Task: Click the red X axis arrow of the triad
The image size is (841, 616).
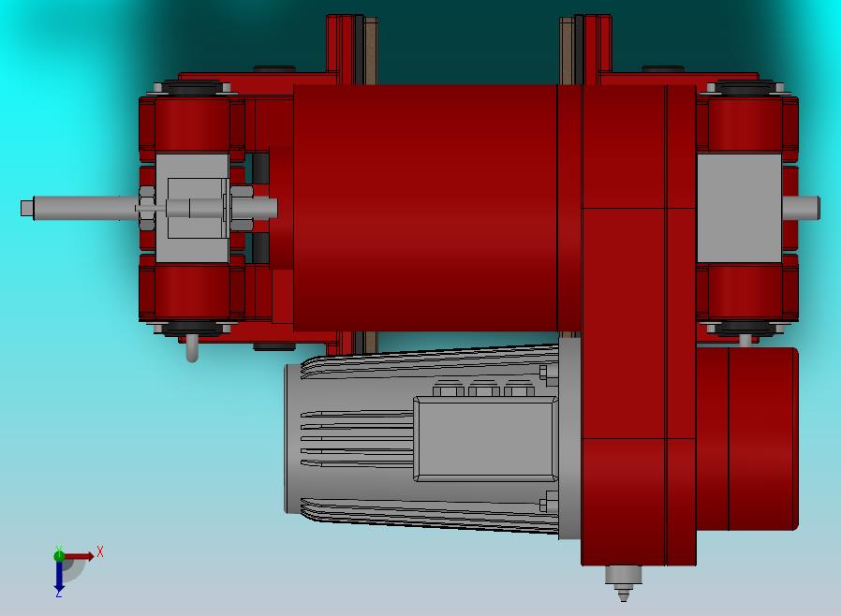Action: click(80, 556)
